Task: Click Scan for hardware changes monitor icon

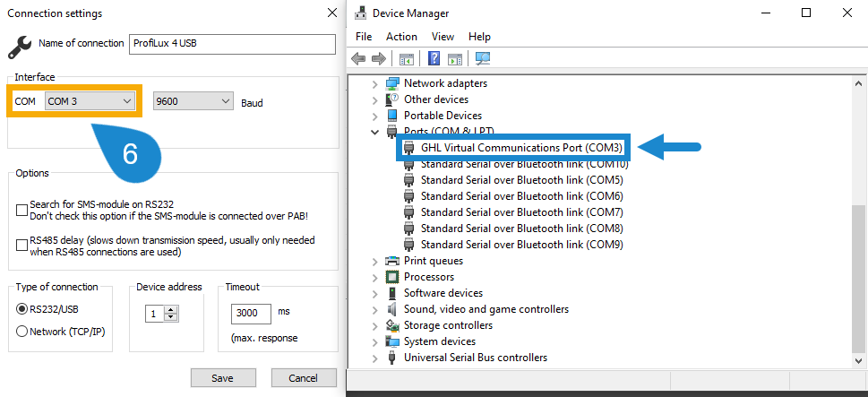Action: [x=482, y=58]
